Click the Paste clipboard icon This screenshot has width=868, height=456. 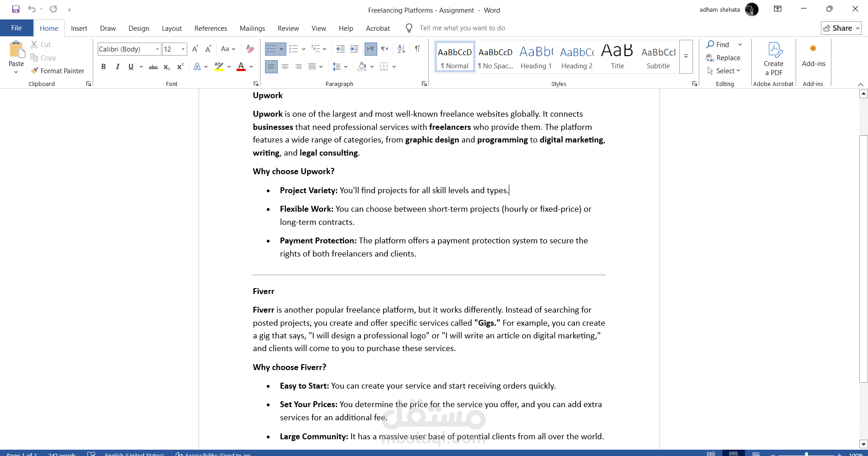16,50
